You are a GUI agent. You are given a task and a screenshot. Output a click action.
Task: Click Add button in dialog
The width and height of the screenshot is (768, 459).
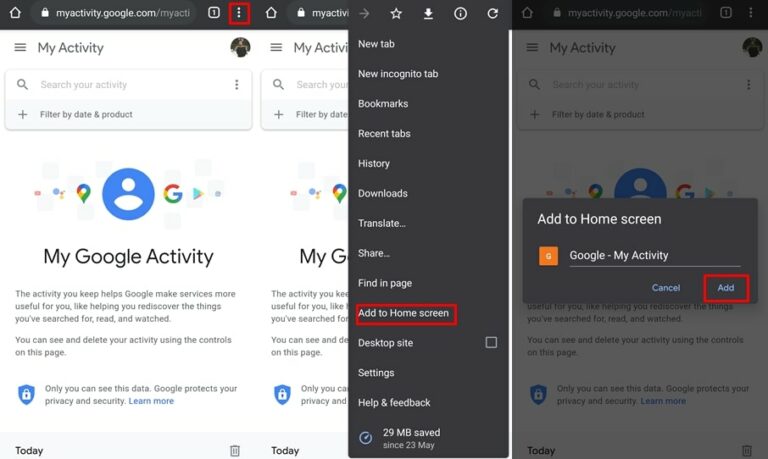coord(726,288)
